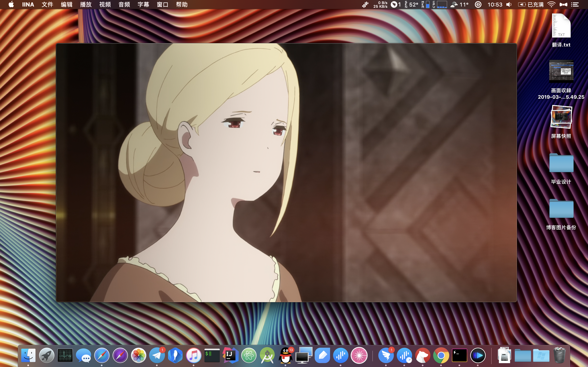The image size is (588, 367).
Task: Open the 字幕 (Subtitles) menu
Action: pos(143,5)
